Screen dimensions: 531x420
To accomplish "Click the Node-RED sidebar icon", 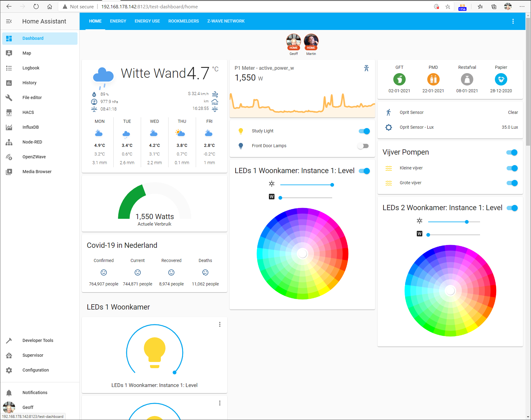I will pos(9,142).
